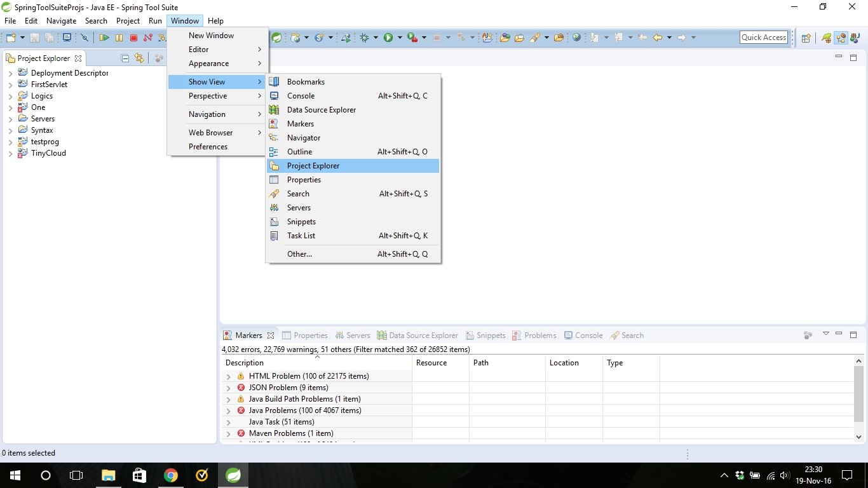Click the Quick Access search field
The width and height of the screenshot is (868, 488).
[764, 37]
